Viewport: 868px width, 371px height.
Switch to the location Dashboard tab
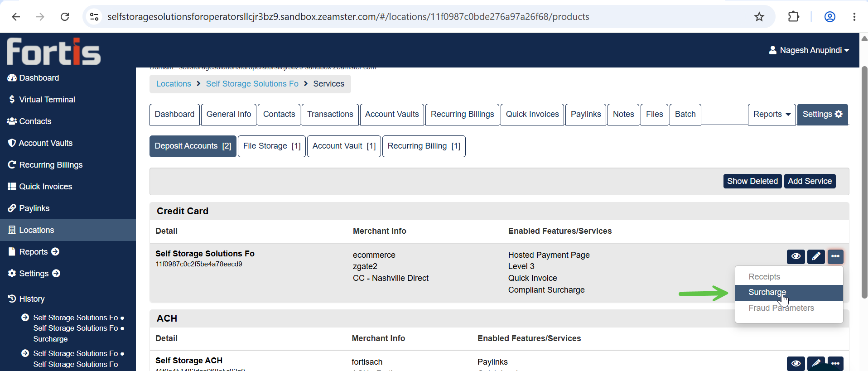pyautogui.click(x=174, y=114)
